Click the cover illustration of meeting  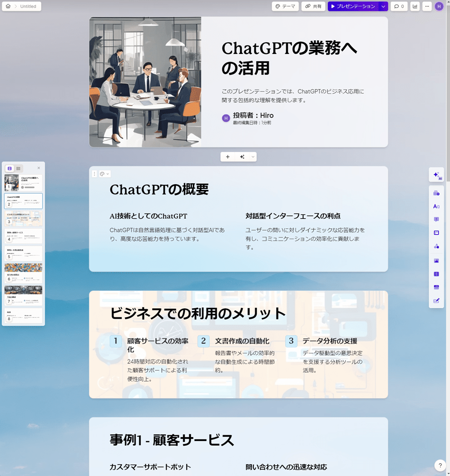point(145,82)
